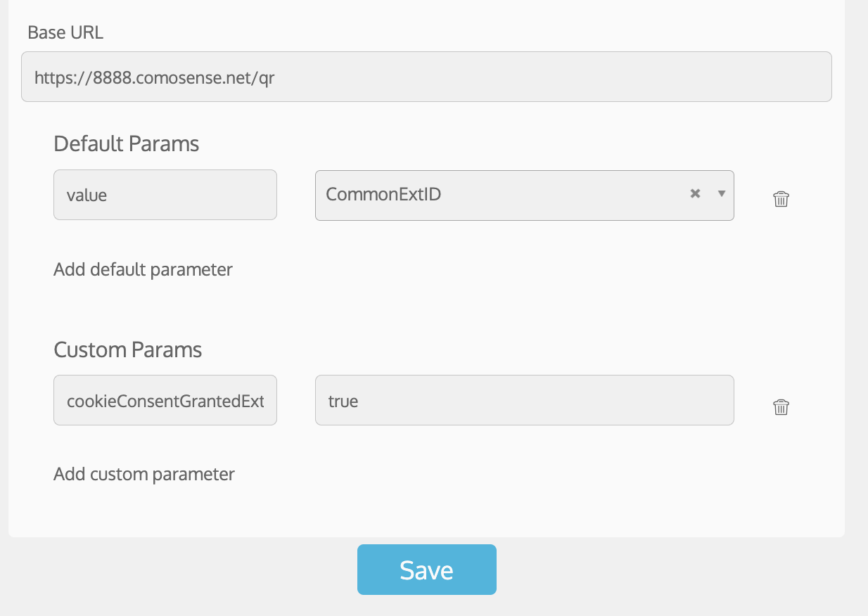Image resolution: width=868 pixels, height=616 pixels.
Task: Click the CommonExtID combo box text
Action: click(384, 195)
